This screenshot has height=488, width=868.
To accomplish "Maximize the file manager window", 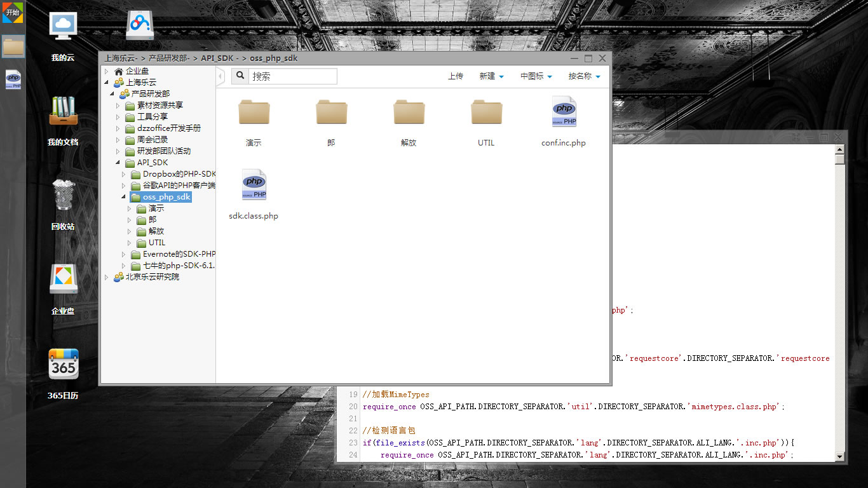I will (x=588, y=58).
